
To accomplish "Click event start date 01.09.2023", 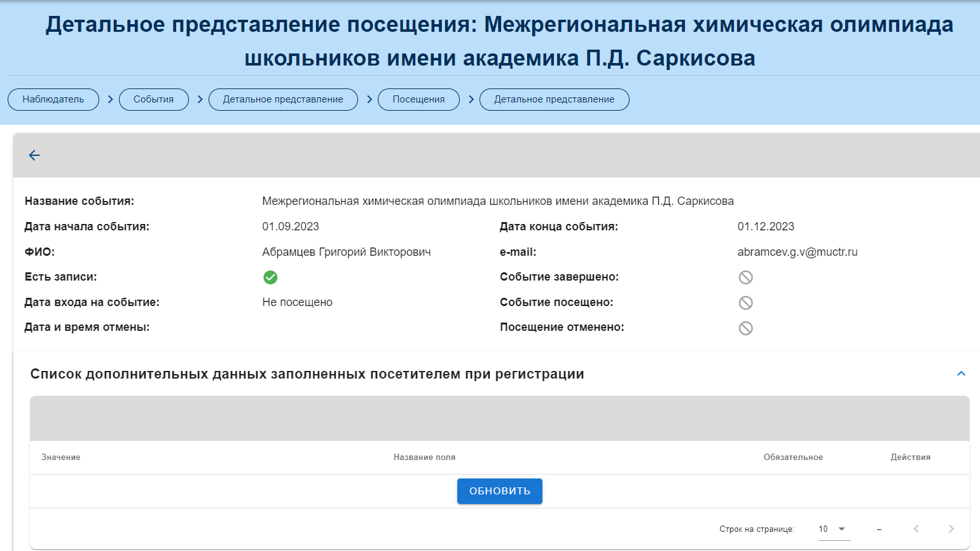I will coord(291,227).
